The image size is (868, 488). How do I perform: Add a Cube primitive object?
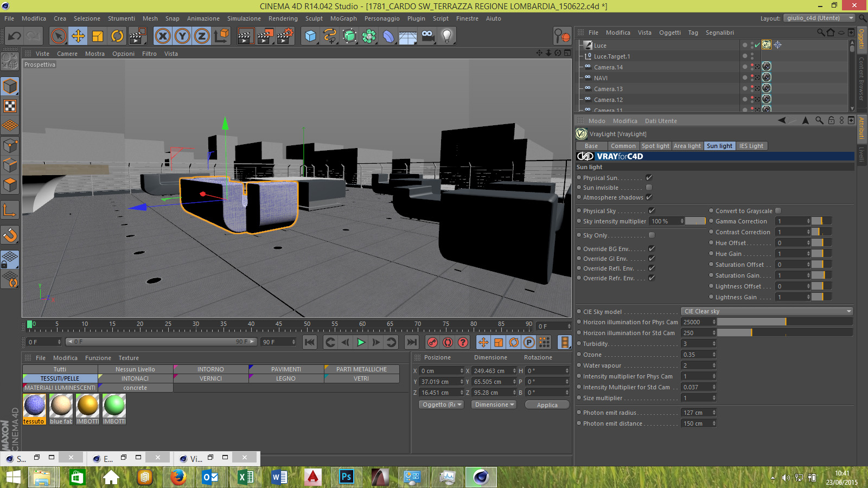pos(310,36)
